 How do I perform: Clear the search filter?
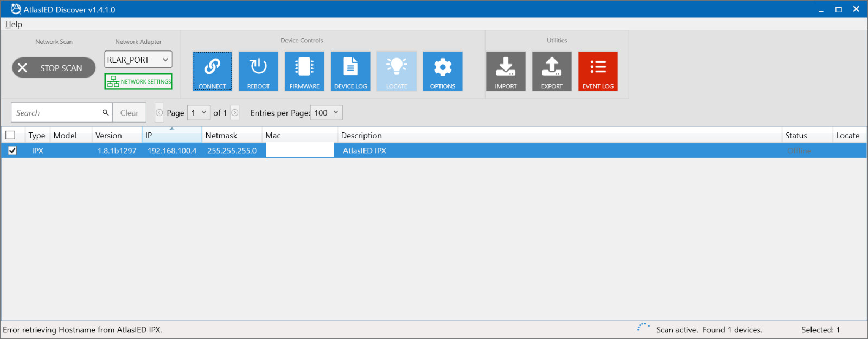pos(129,113)
